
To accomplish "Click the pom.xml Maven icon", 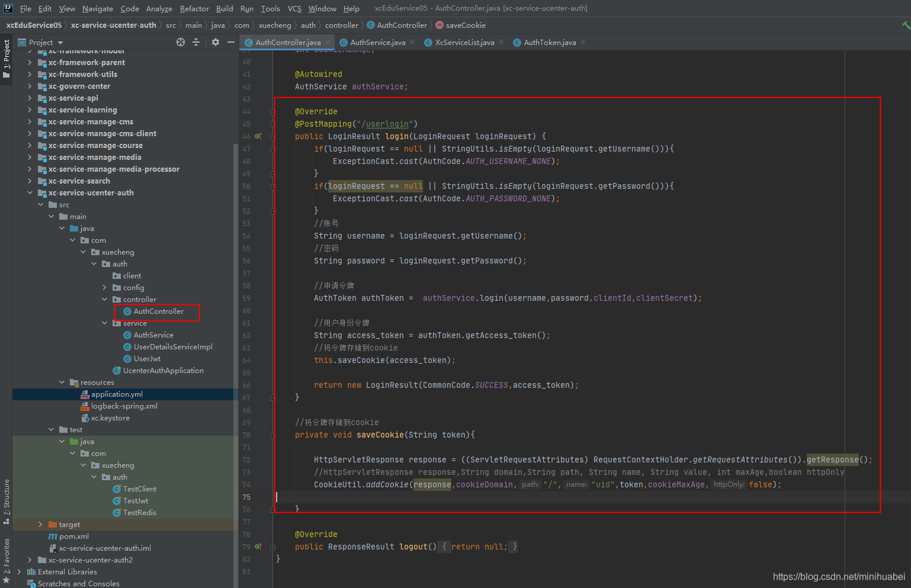I will pos(53,536).
